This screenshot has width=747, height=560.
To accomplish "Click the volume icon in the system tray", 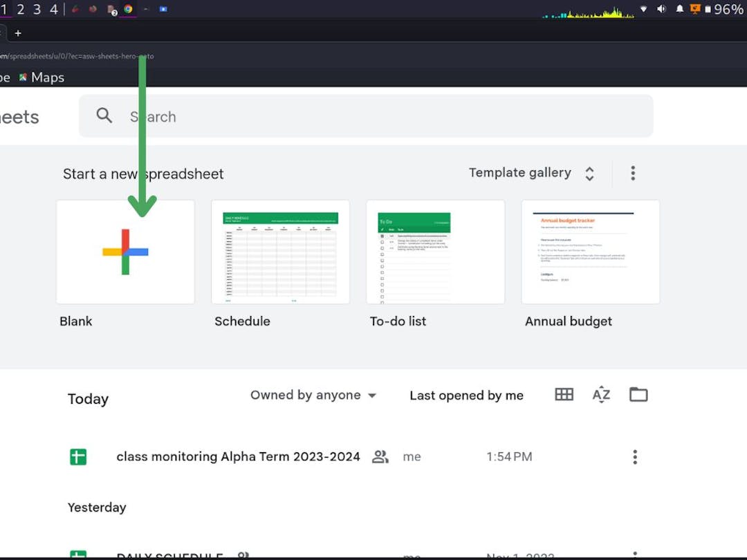I will (x=661, y=10).
